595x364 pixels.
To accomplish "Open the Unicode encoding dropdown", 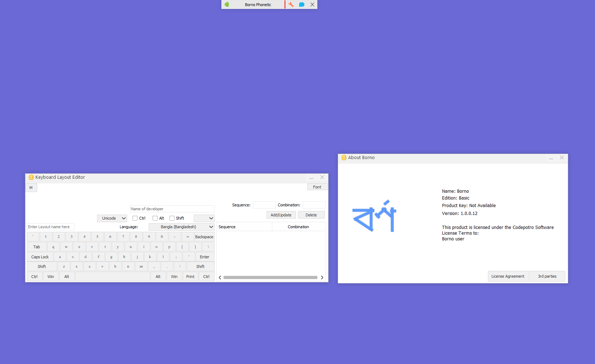I will click(112, 218).
